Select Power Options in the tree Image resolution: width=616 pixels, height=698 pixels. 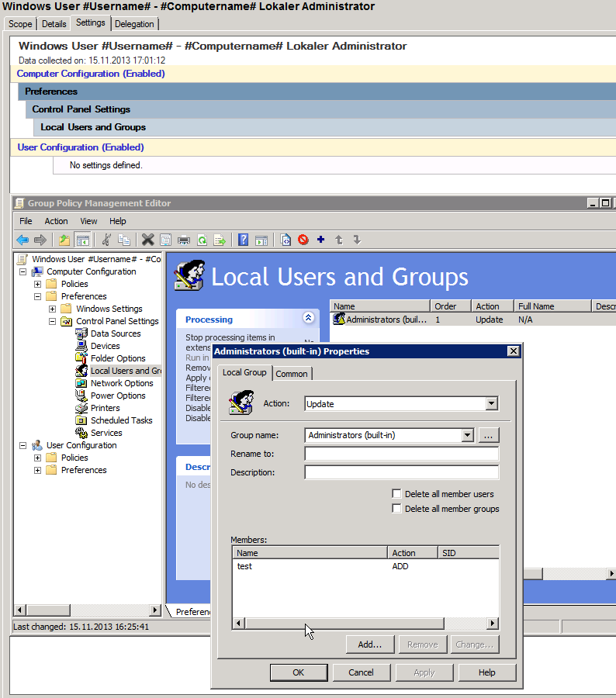click(x=118, y=396)
